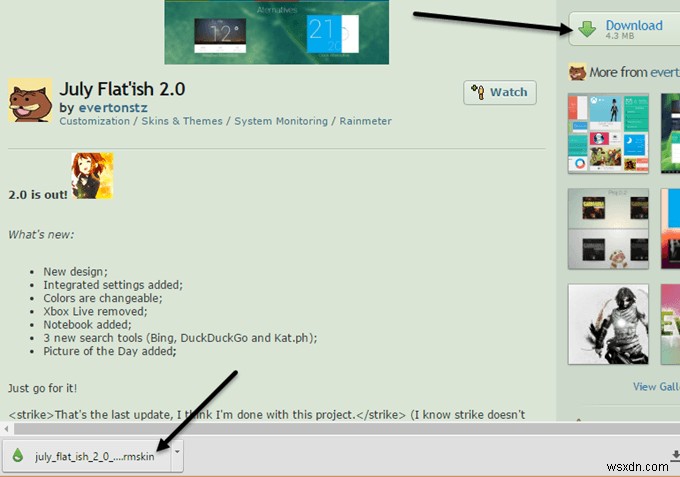Click the 'Notebook added;' list item

click(87, 325)
